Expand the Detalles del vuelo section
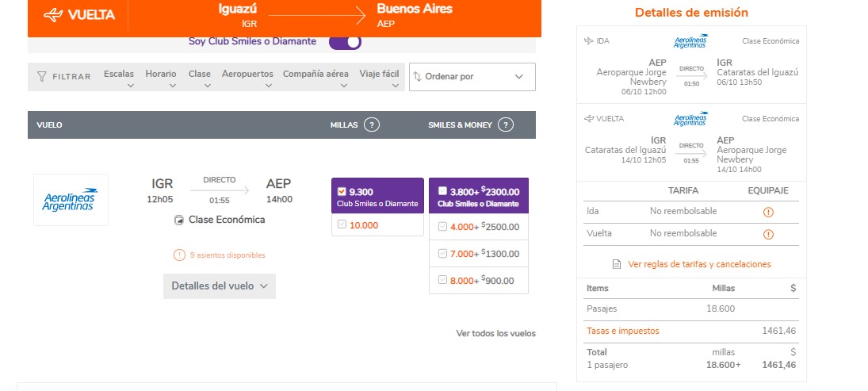The image size is (868, 391). click(x=220, y=286)
